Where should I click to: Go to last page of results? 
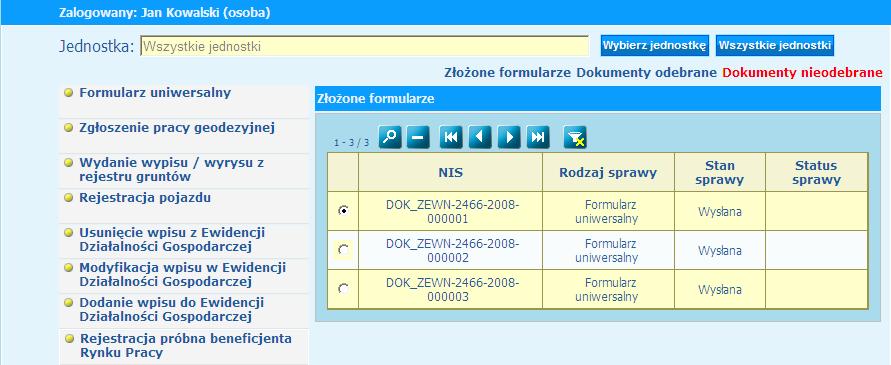(x=538, y=137)
